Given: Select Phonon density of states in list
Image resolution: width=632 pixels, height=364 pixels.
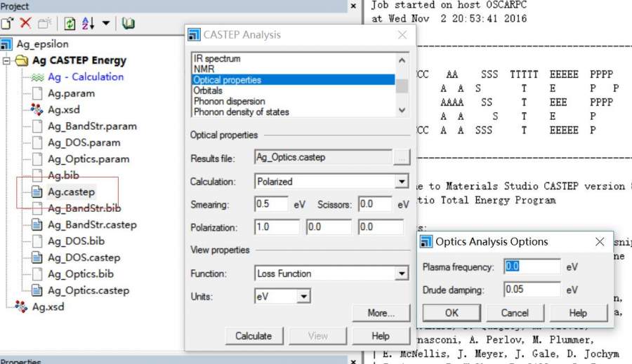Looking at the screenshot, I should tap(293, 112).
